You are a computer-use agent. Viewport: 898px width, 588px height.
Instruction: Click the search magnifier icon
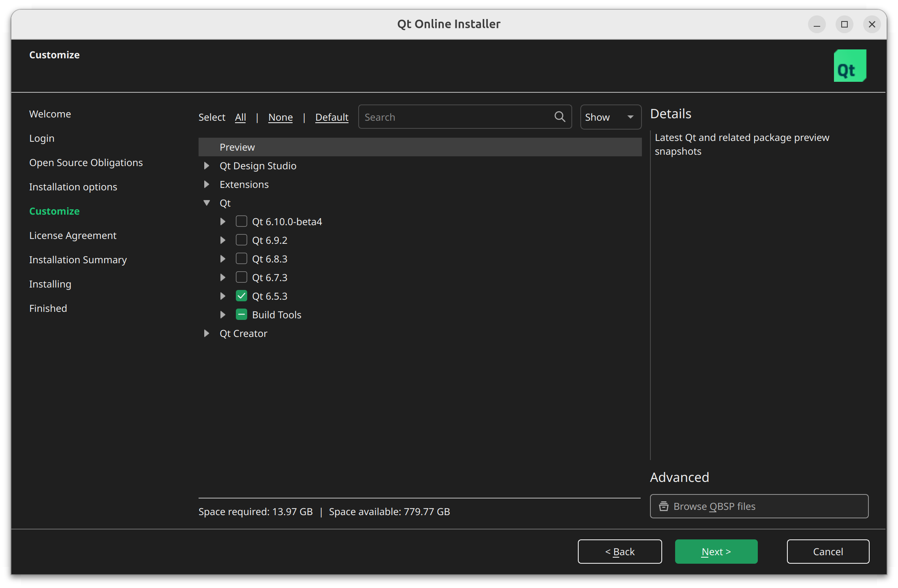click(x=560, y=117)
